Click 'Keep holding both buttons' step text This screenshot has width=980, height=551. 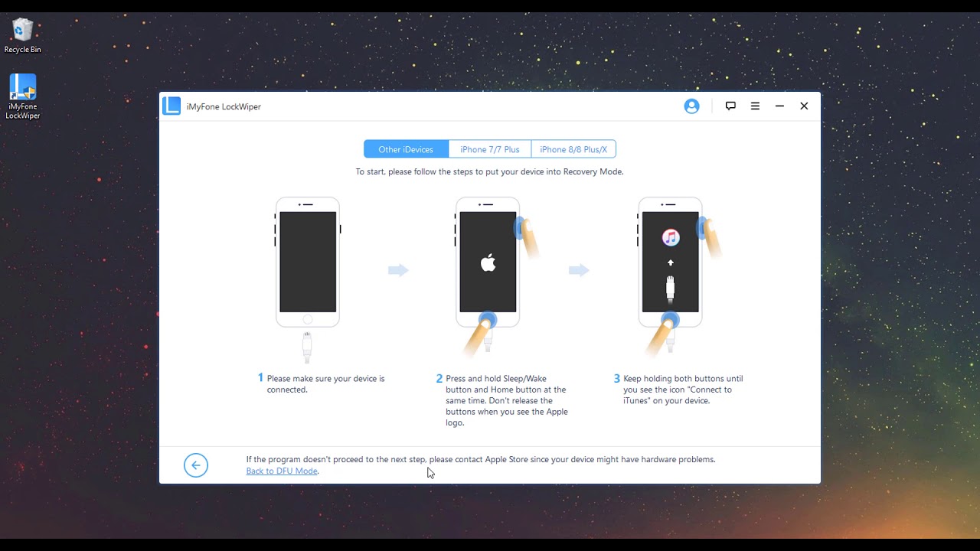pyautogui.click(x=683, y=390)
